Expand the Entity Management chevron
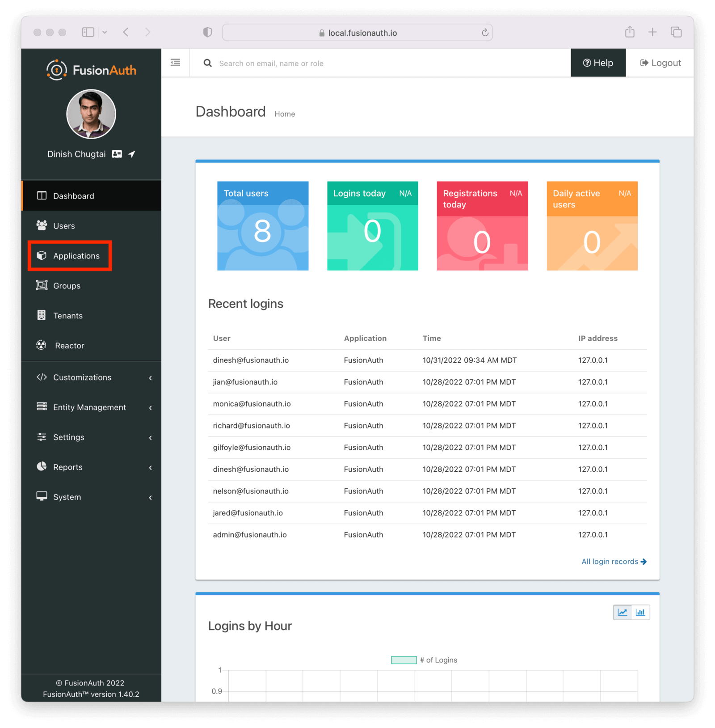715x728 pixels. tap(151, 408)
